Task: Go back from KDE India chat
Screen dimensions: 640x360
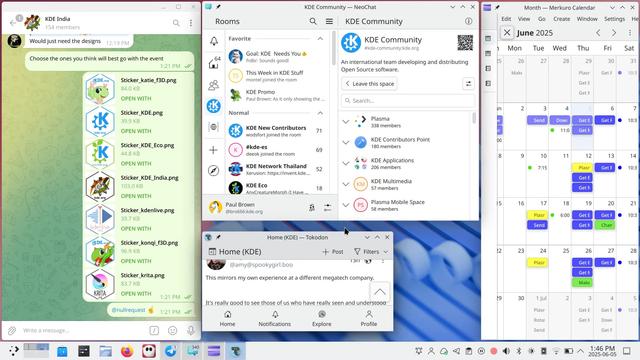Action: 12,23
